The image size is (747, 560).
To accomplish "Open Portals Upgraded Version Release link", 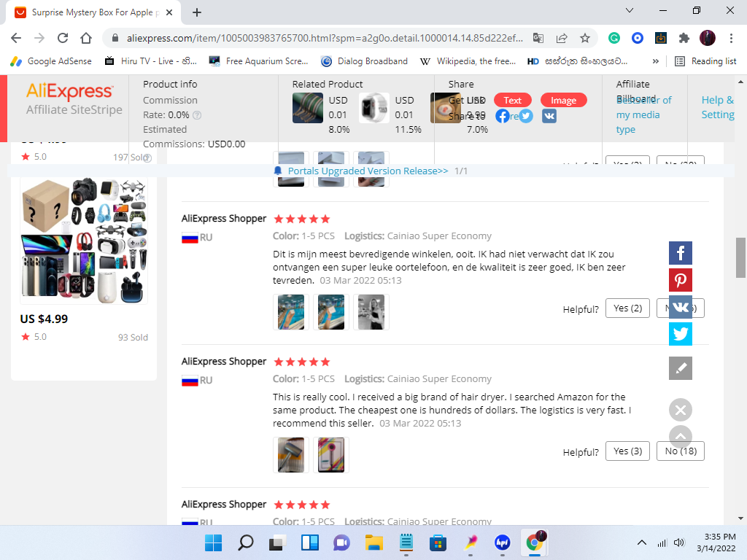I will [368, 171].
